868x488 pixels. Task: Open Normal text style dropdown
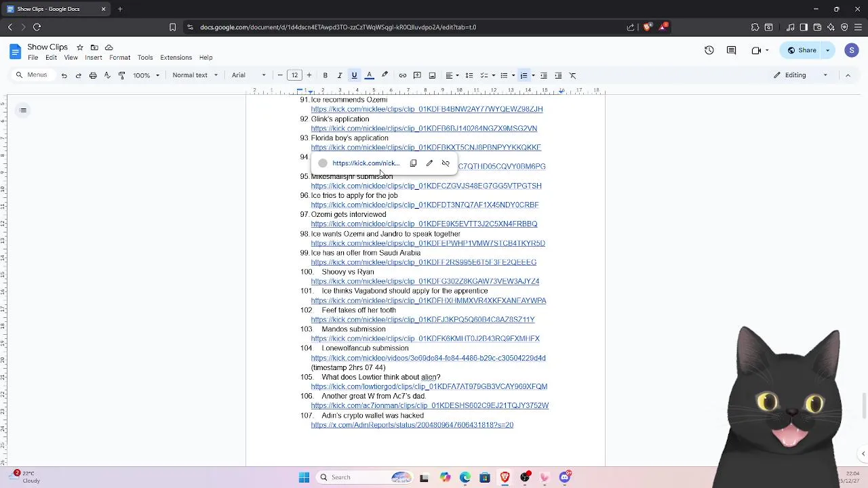point(195,75)
